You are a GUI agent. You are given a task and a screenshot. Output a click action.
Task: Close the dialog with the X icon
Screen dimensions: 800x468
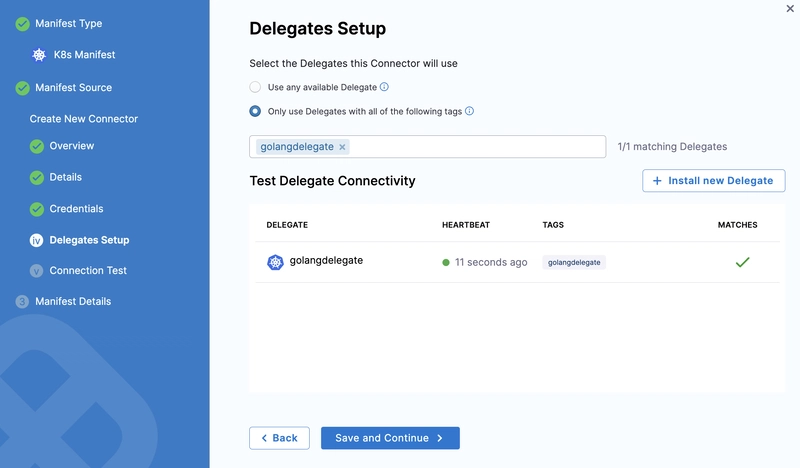pyautogui.click(x=790, y=9)
